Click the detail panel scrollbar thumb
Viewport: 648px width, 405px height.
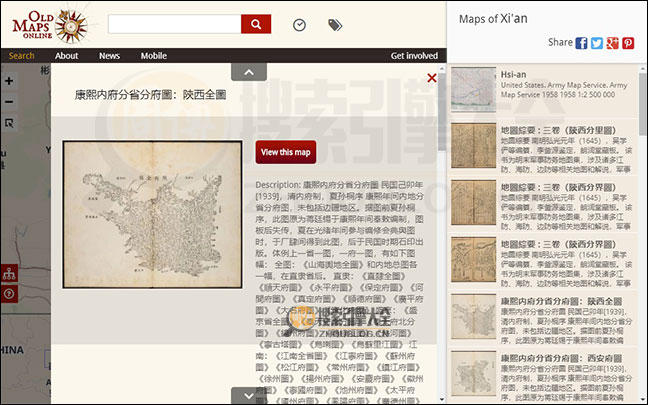(x=442, y=112)
